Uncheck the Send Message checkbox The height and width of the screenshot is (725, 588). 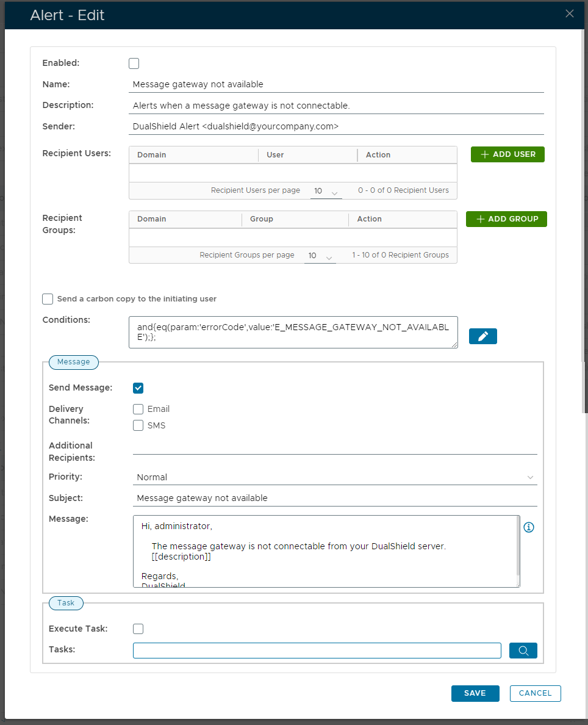pyautogui.click(x=138, y=388)
